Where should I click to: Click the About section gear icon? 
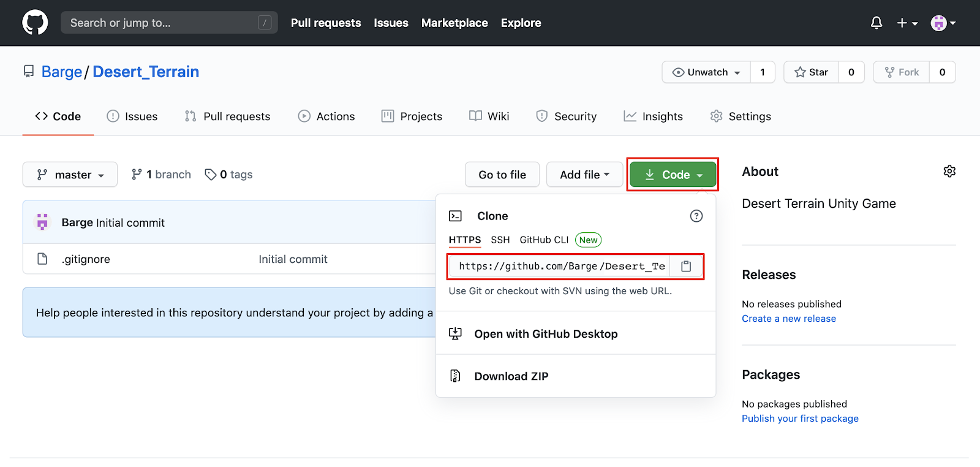(949, 172)
